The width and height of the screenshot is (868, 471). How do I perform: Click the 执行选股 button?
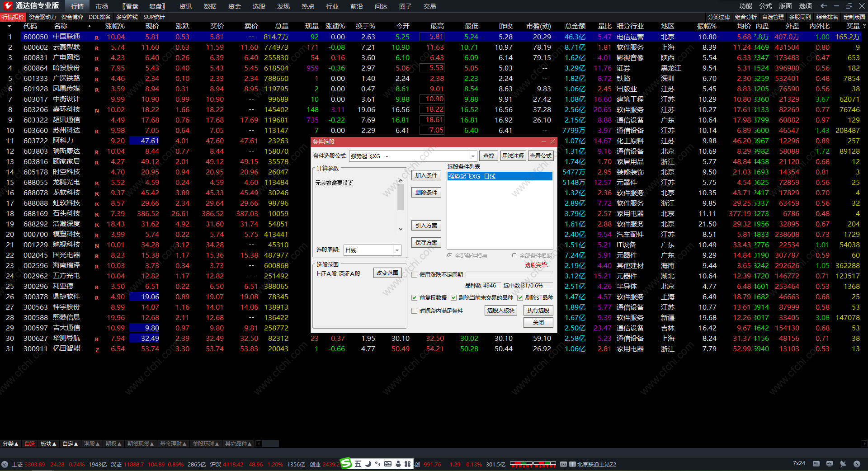tap(538, 310)
